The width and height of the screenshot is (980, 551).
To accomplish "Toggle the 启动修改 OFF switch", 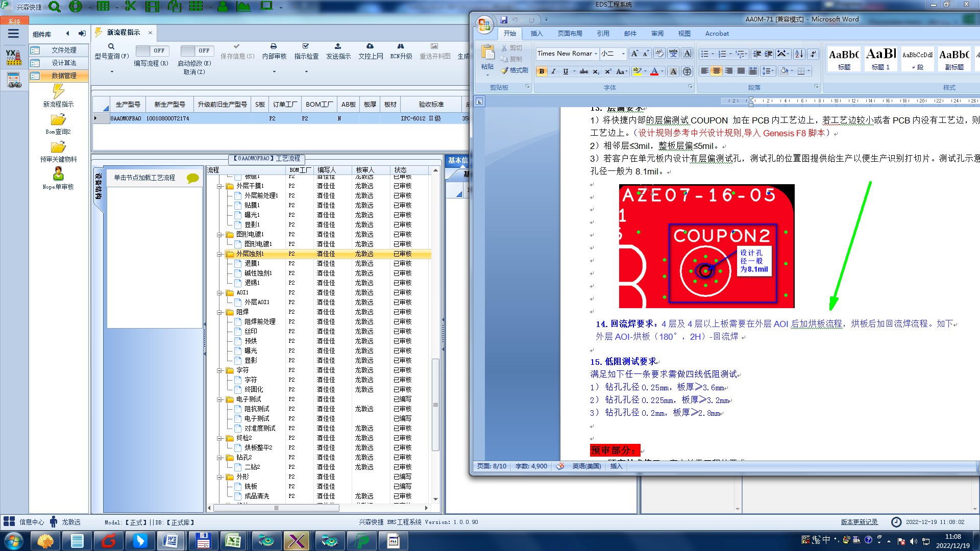I will tap(197, 51).
